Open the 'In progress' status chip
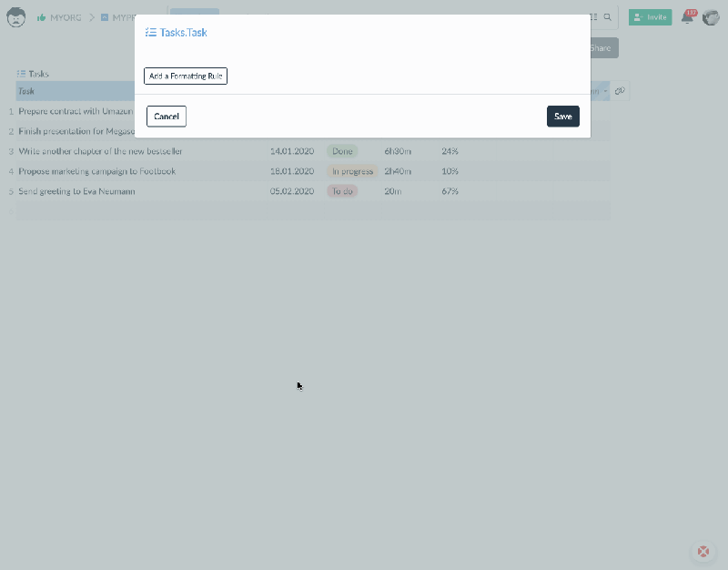This screenshot has height=570, width=728. (x=351, y=171)
